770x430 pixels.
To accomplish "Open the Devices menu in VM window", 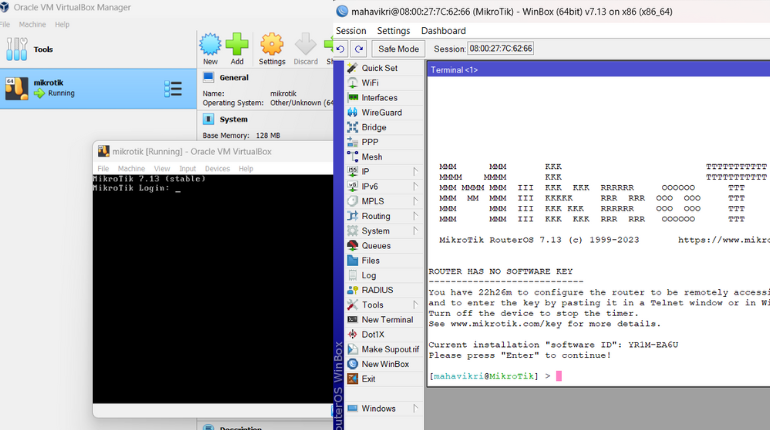I will (217, 169).
